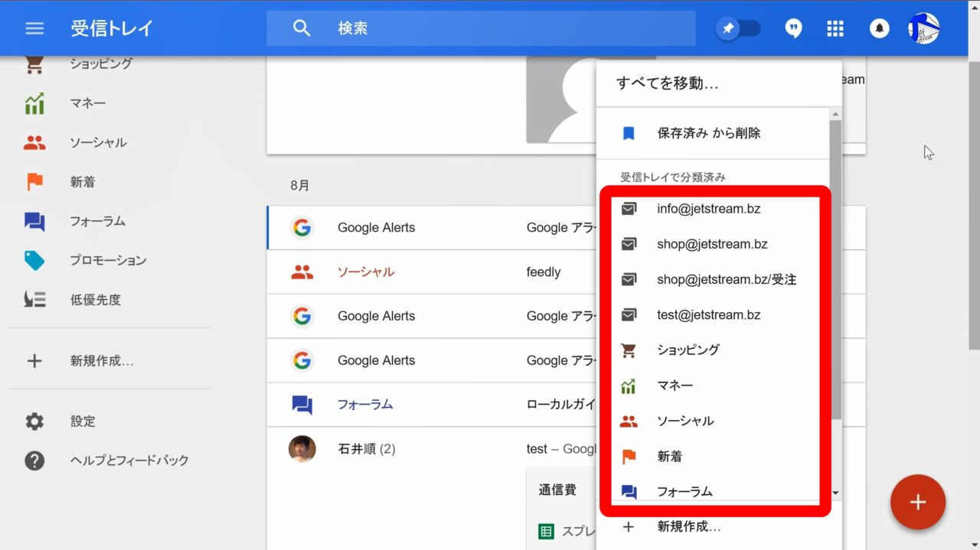Screen dimensions: 980x550
Task: Open 設定 settings in sidebar
Action: point(83,421)
